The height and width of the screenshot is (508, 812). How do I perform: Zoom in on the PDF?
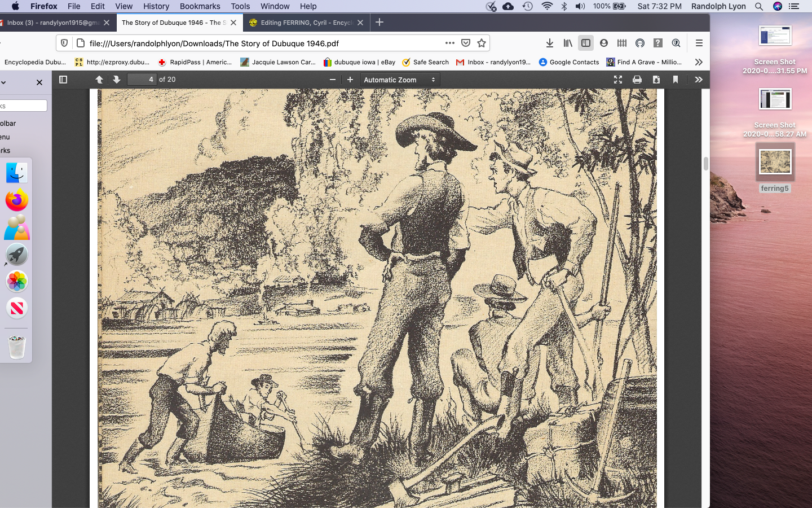point(350,80)
